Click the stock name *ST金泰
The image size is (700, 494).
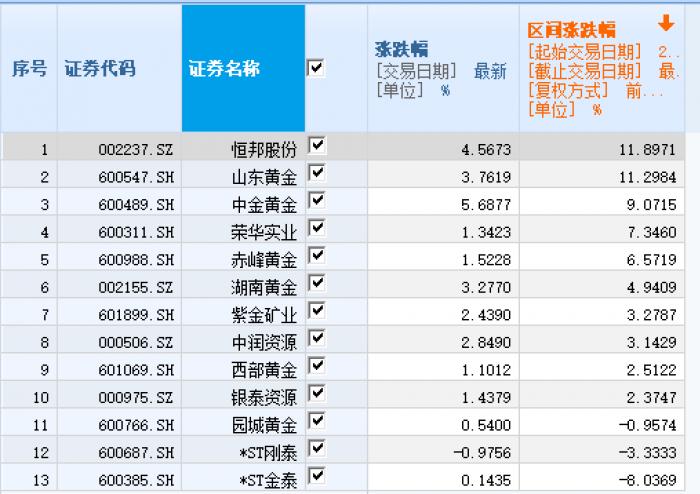click(268, 480)
